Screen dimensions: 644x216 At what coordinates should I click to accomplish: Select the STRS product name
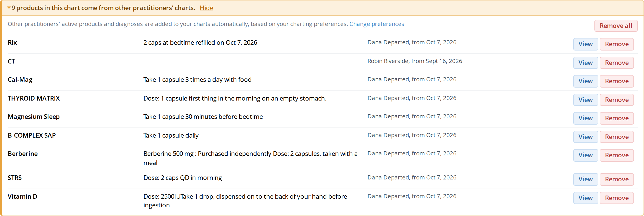pos(15,178)
